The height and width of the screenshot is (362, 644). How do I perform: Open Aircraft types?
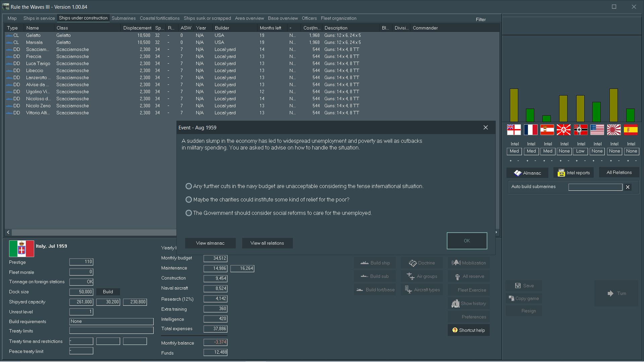(422, 290)
